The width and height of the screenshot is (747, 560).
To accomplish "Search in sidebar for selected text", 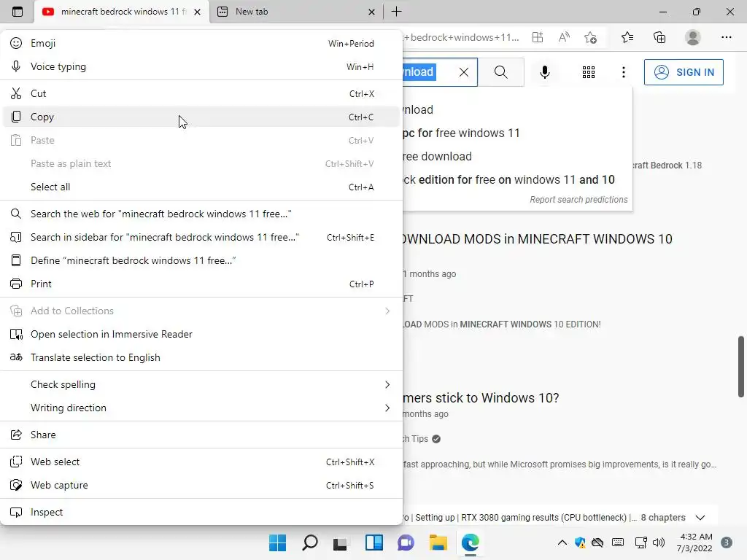I will point(201,237).
